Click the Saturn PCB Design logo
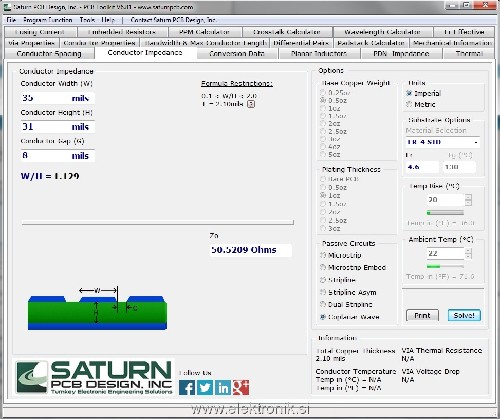500x419 pixels. pos(94,377)
